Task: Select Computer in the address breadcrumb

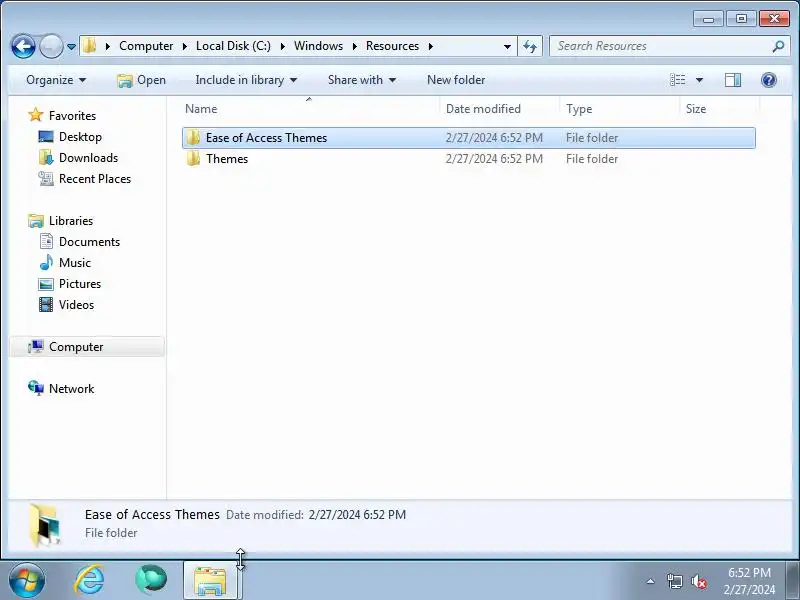Action: [146, 46]
